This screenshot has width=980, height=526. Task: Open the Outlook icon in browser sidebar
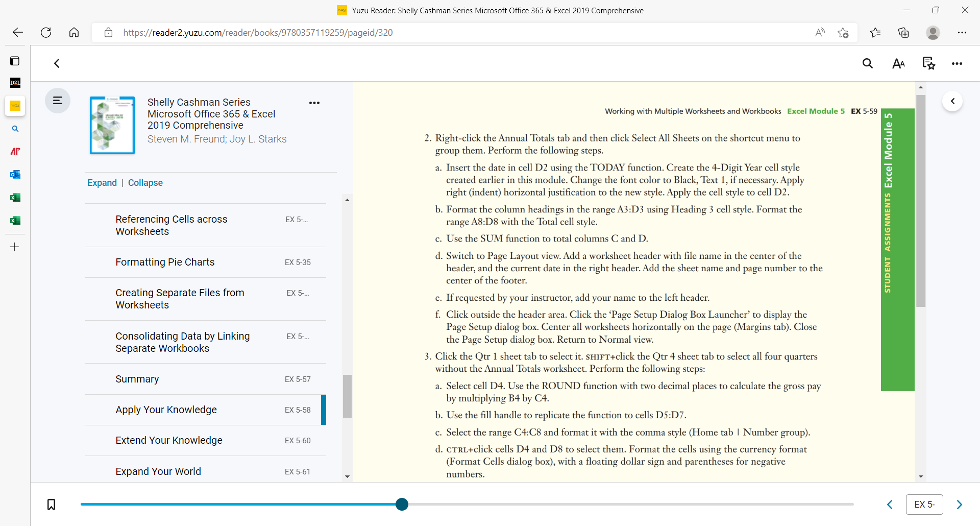(15, 175)
